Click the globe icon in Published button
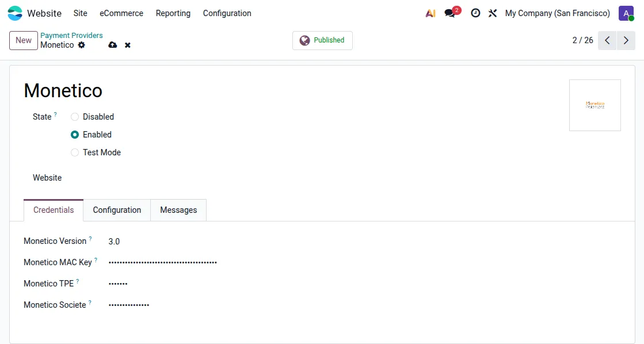This screenshot has width=644, height=344. pyautogui.click(x=304, y=40)
